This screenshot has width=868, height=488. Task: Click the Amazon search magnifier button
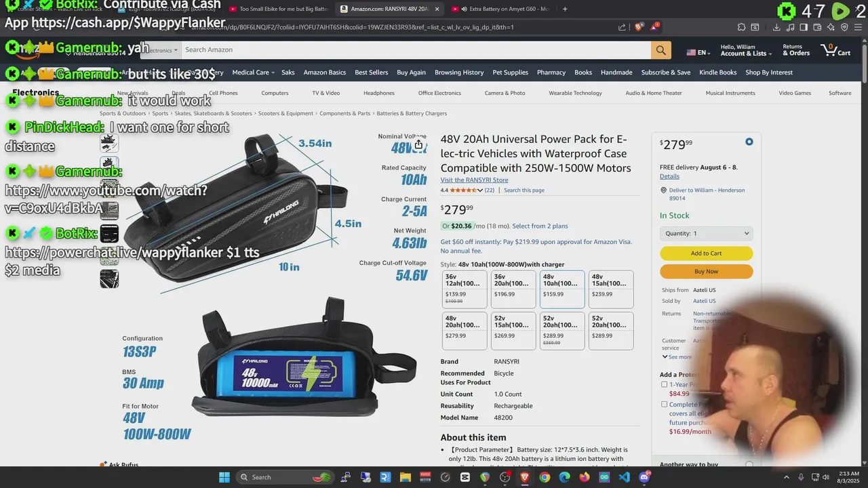[660, 50]
